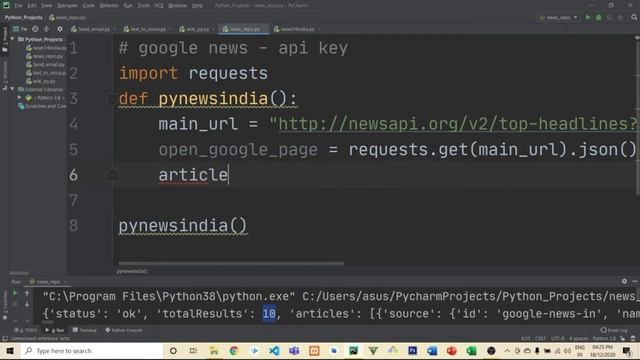Click the taskbar search box

click(x=91, y=351)
